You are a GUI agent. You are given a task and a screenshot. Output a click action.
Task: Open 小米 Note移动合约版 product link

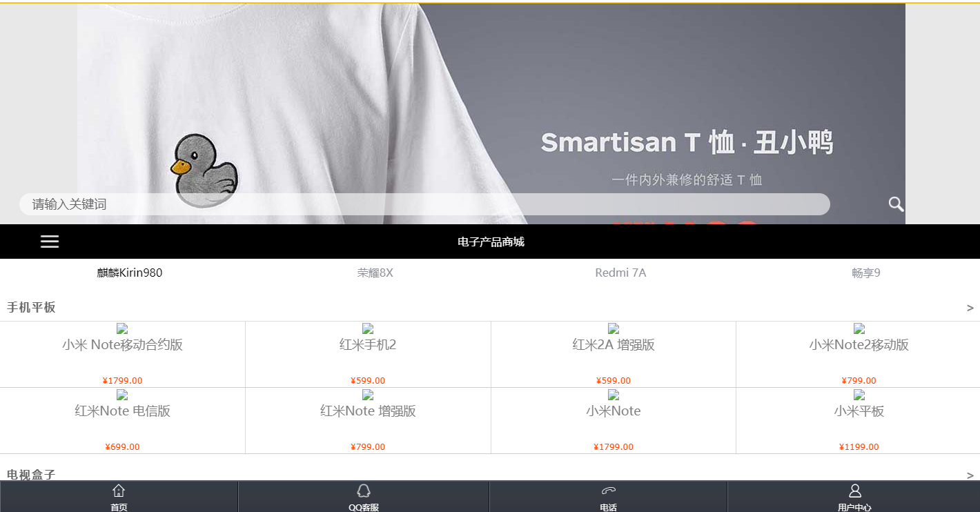coord(123,344)
